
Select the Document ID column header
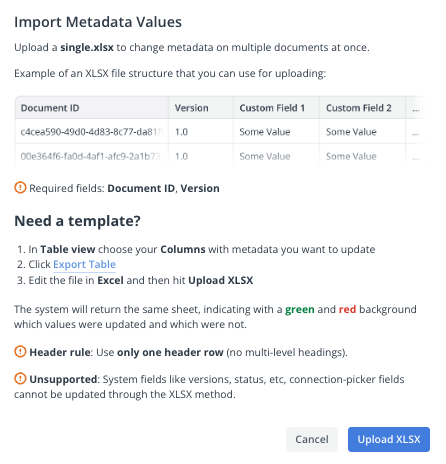(x=92, y=108)
